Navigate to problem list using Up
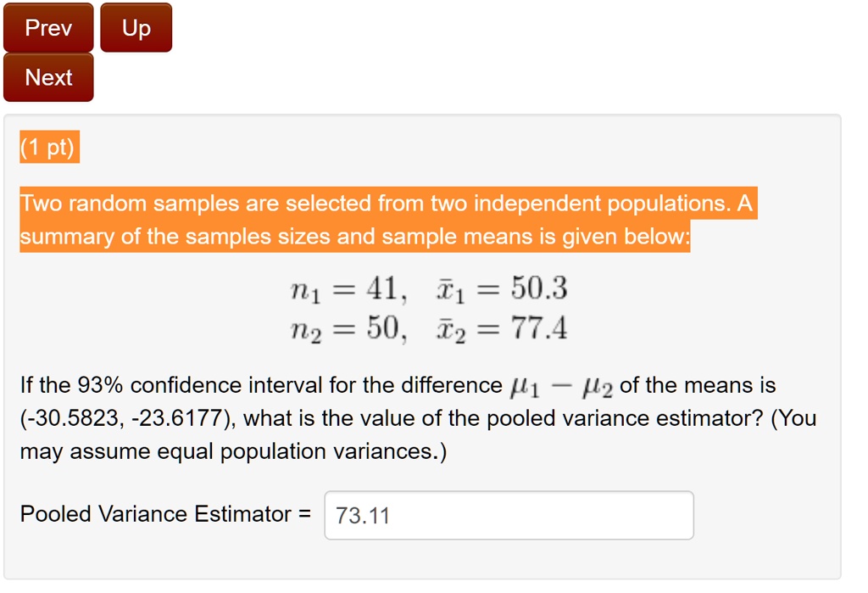This screenshot has height=593, width=868. (136, 27)
